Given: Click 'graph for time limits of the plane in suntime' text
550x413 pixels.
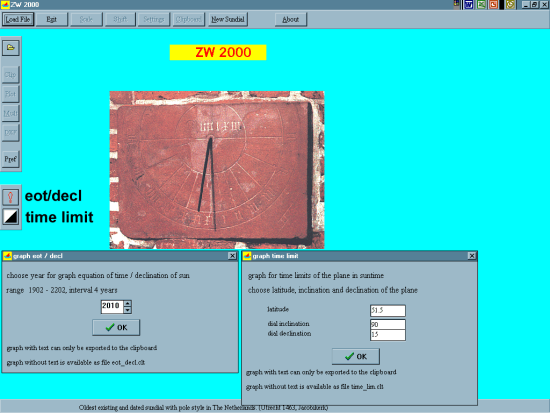Looking at the screenshot, I should click(x=316, y=275).
